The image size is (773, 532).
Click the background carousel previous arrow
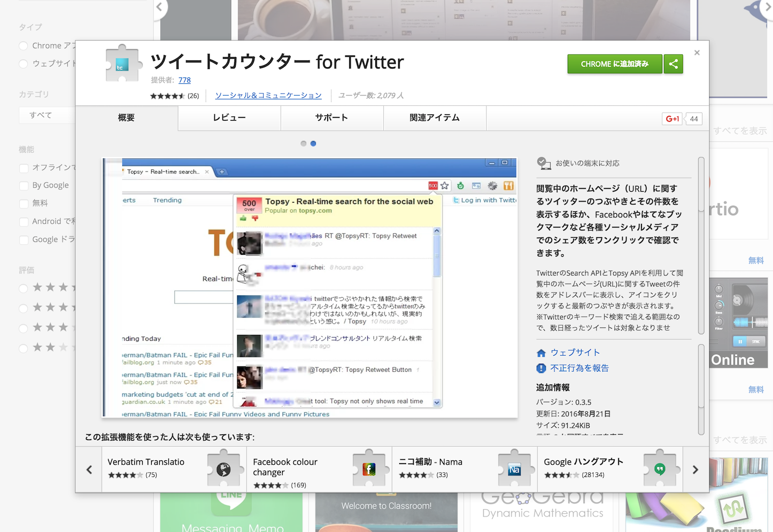[x=160, y=7]
